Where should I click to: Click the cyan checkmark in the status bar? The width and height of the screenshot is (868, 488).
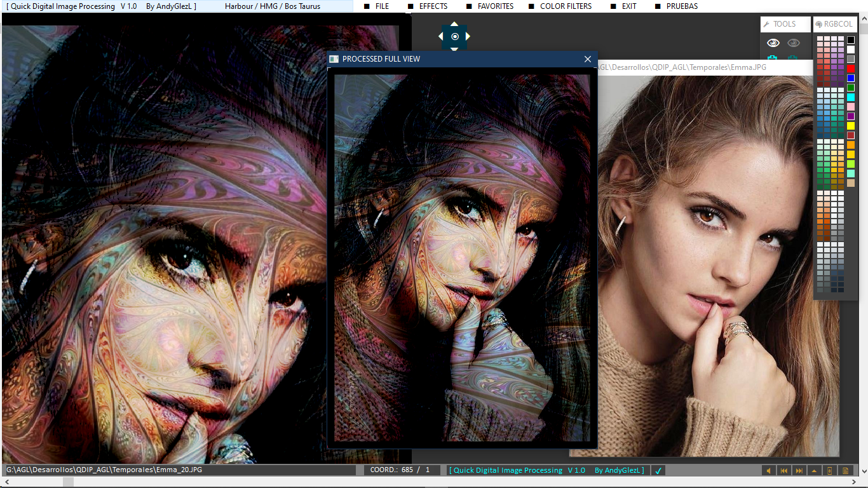tap(658, 471)
